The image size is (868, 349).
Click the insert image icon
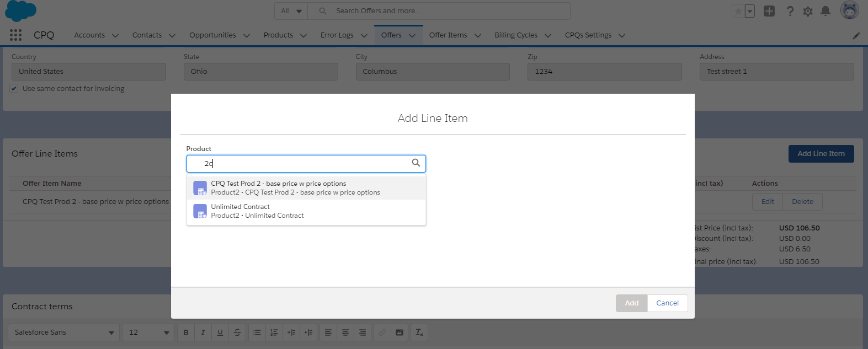coord(400,332)
